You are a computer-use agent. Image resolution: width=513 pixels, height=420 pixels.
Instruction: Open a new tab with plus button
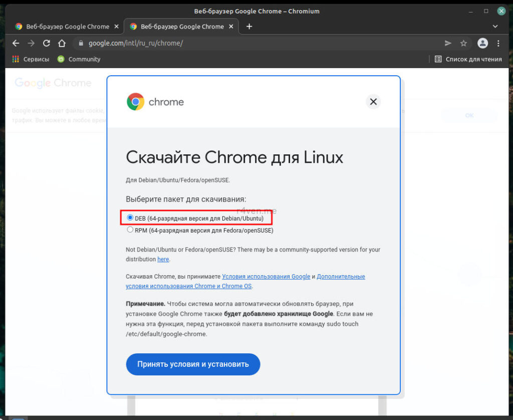(249, 27)
